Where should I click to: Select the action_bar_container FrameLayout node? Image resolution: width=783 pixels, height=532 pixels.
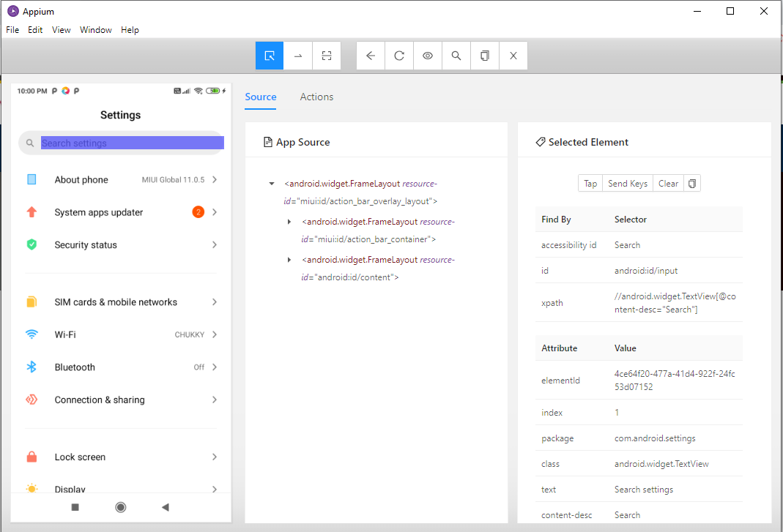(x=378, y=231)
